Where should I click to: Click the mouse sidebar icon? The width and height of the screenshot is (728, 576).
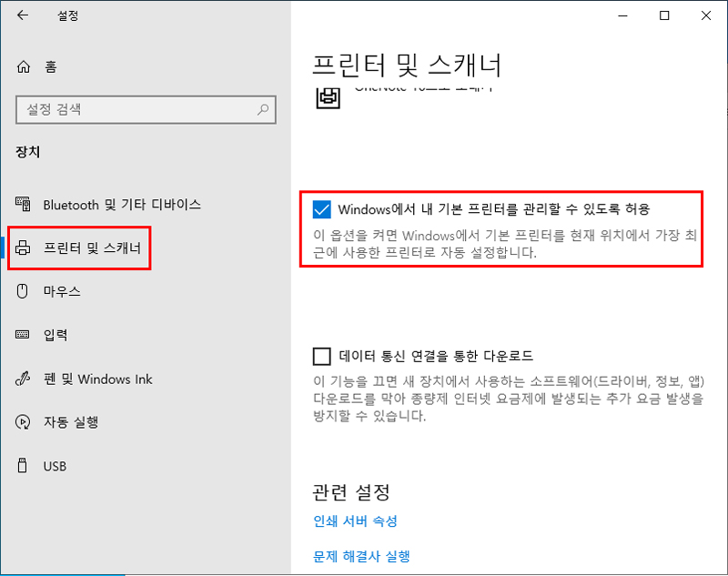coord(22,291)
